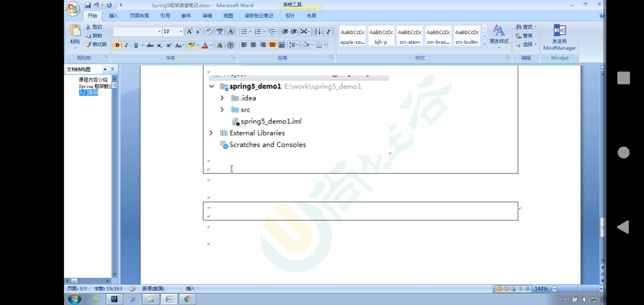
Task: Toggle Strikethrough formatting
Action: [x=150, y=45]
